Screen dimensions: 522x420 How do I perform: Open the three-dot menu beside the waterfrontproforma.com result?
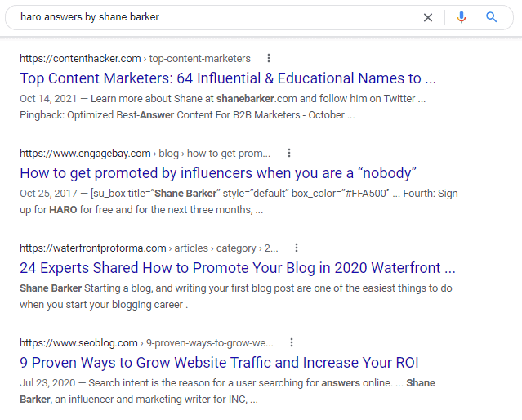pyautogui.click(x=297, y=248)
